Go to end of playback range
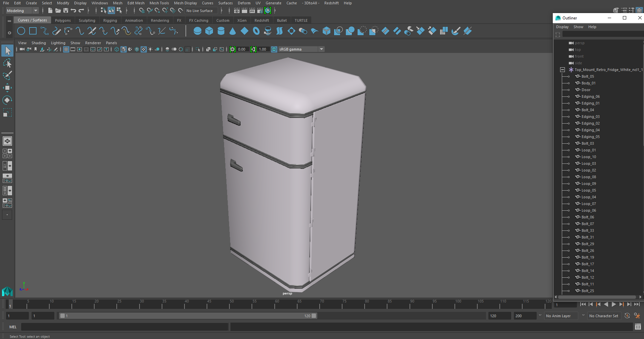 pos(637,304)
